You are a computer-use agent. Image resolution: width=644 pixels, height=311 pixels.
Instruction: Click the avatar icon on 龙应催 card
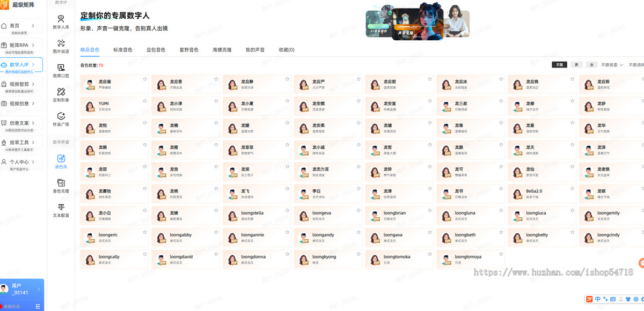click(90, 85)
